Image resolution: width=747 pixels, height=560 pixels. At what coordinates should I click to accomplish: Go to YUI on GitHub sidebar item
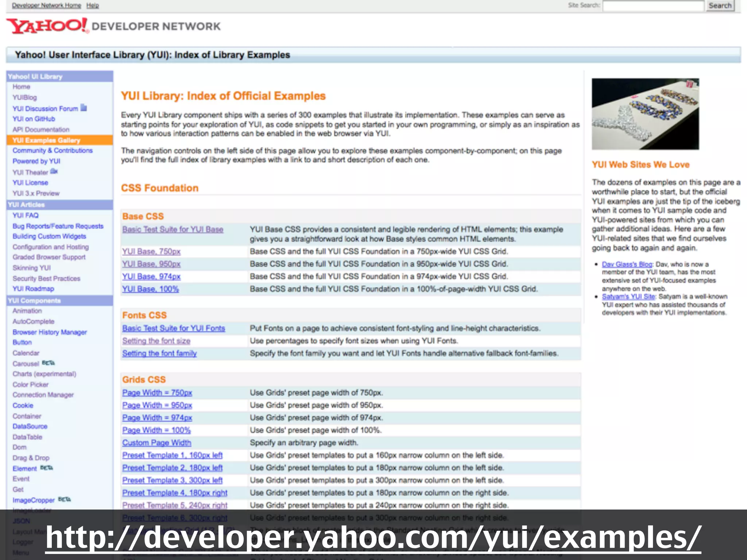[x=34, y=119]
